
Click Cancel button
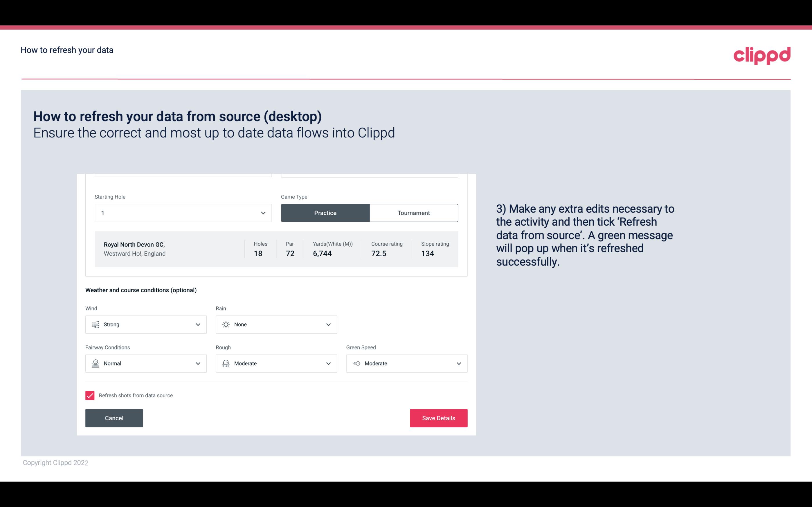click(x=114, y=418)
